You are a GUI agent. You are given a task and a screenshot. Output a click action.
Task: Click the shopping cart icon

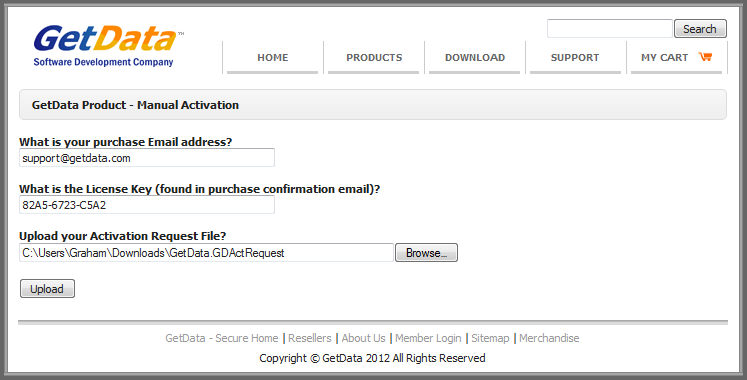tap(705, 57)
